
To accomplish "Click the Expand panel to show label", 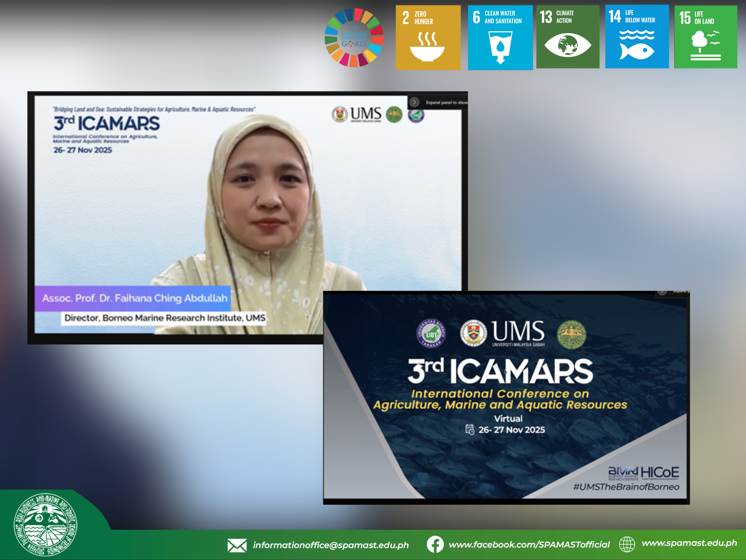I will coord(446,102).
